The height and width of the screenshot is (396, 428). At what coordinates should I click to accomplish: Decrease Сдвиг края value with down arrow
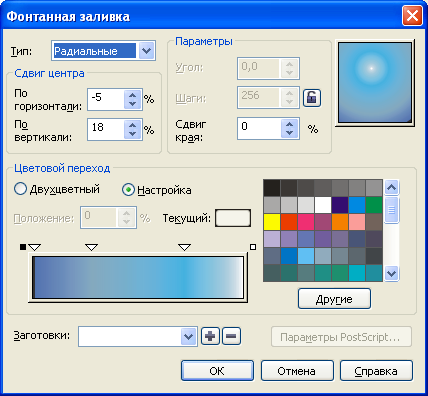tap(289, 133)
